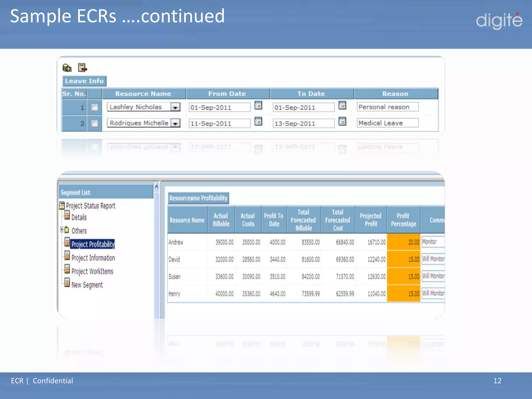The image size is (532, 399).
Task: Click the Total Forecasted Billable header
Action: click(x=303, y=220)
